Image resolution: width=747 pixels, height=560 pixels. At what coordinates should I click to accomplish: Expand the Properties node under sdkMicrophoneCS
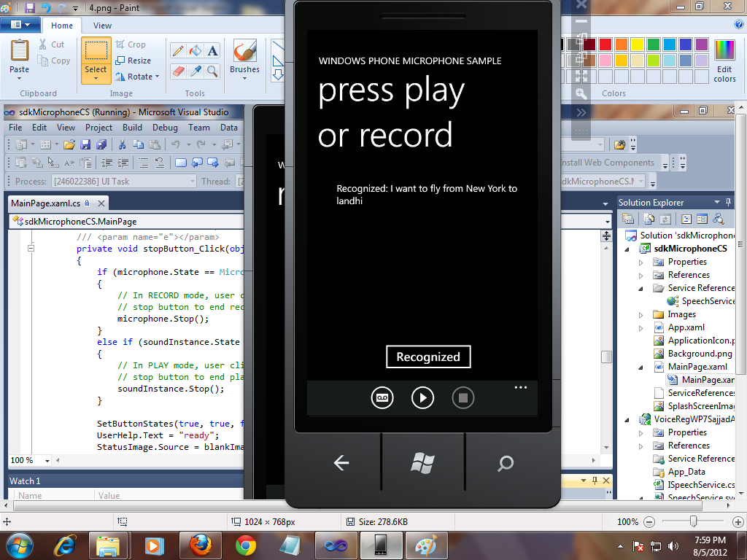click(640, 262)
